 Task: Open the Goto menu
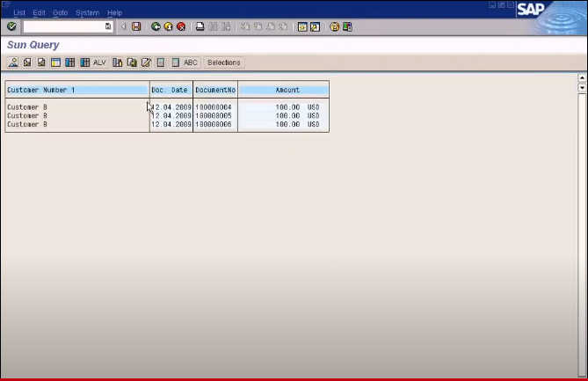pos(60,13)
